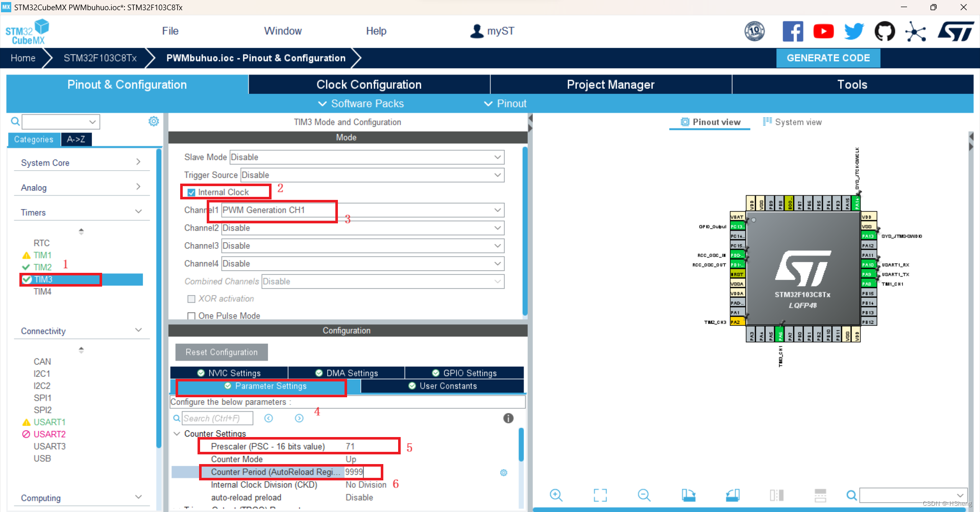Viewport: 980px width, 512px height.
Task: Switch to A->Z sorting
Action: [x=76, y=139]
